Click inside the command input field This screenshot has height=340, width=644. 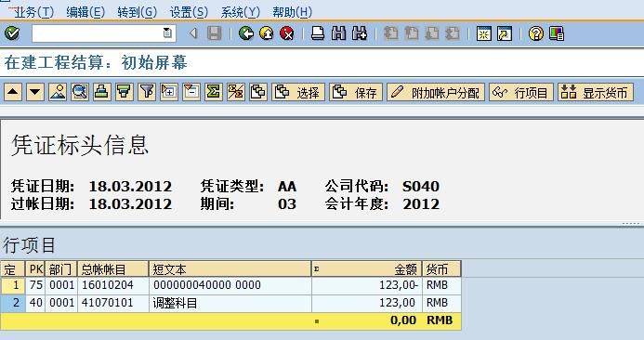point(98,33)
